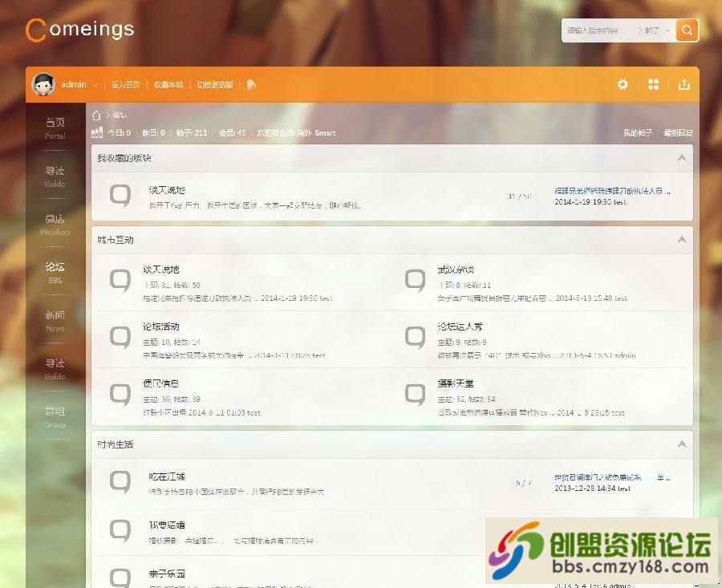Click the admin username
722x588 pixels.
pyautogui.click(x=74, y=84)
